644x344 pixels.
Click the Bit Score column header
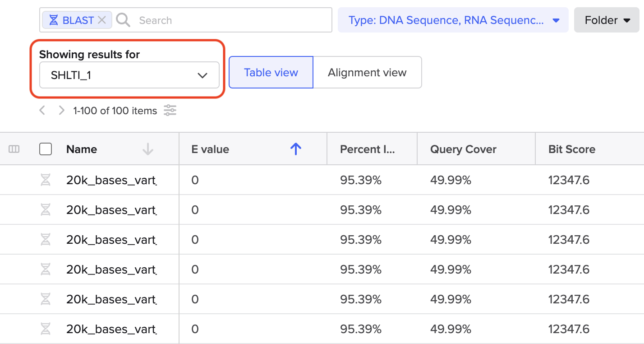tap(571, 149)
